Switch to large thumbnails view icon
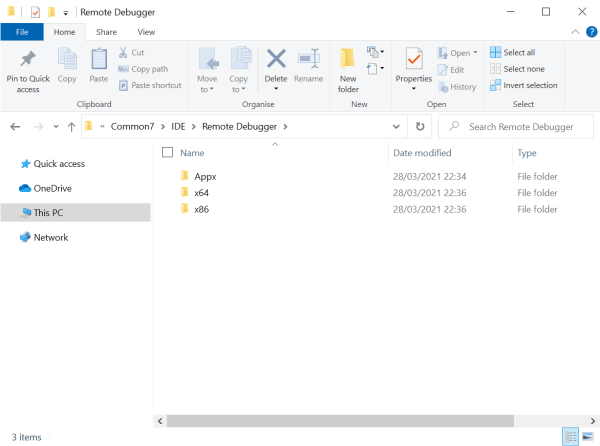This screenshot has height=446, width=600. tap(588, 437)
